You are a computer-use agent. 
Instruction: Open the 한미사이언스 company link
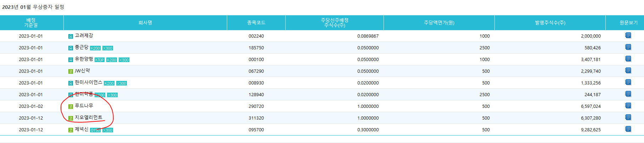click(89, 82)
